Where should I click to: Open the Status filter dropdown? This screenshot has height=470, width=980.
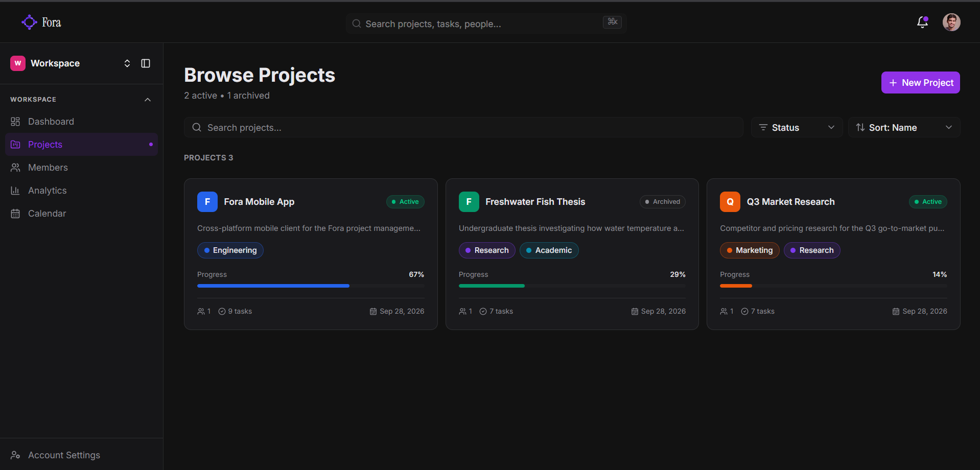pyautogui.click(x=797, y=127)
